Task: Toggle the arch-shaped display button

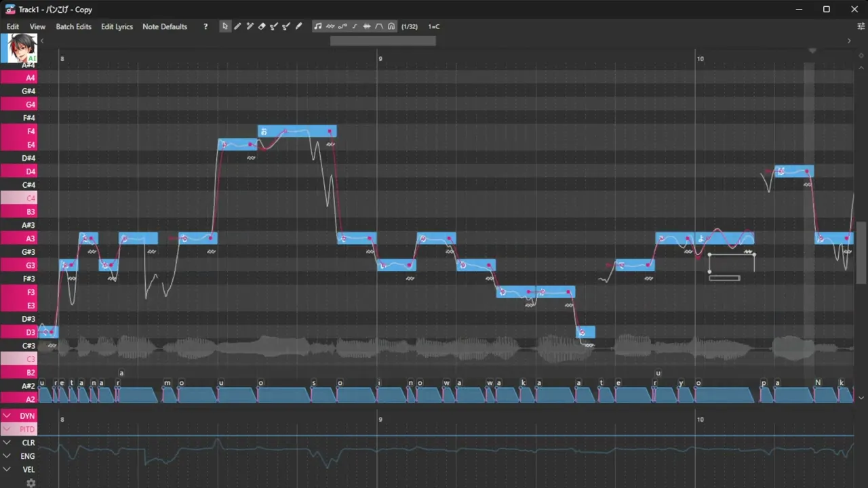Action: pyautogui.click(x=391, y=26)
